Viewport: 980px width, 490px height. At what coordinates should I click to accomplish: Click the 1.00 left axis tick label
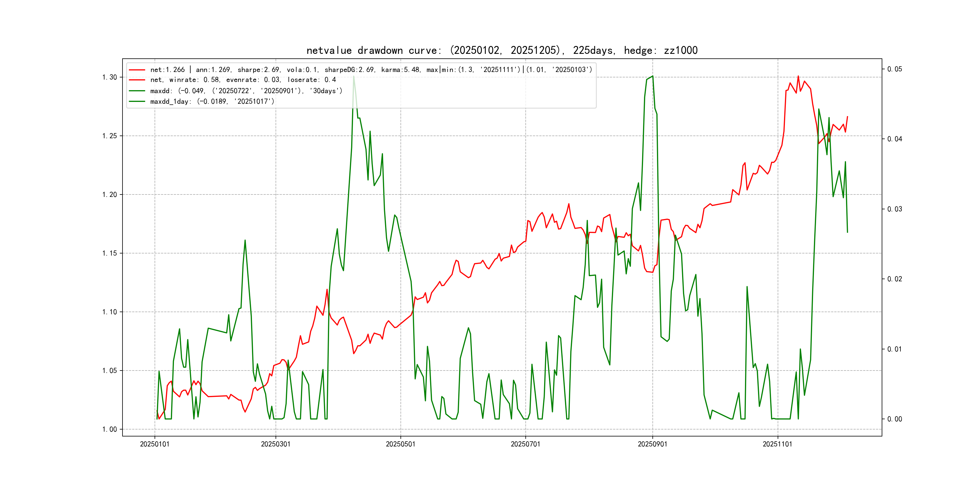click(x=109, y=429)
